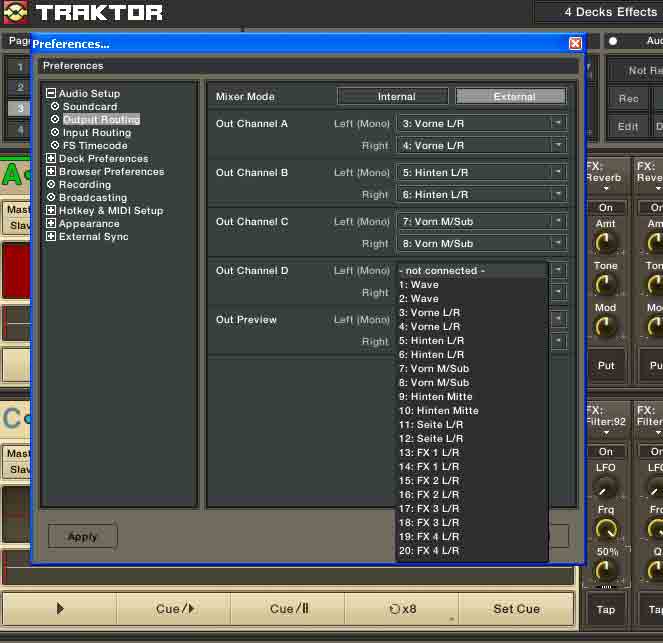Click Out Preview Left dropdown arrow
Viewport: 663px width, 643px height.
coord(559,319)
